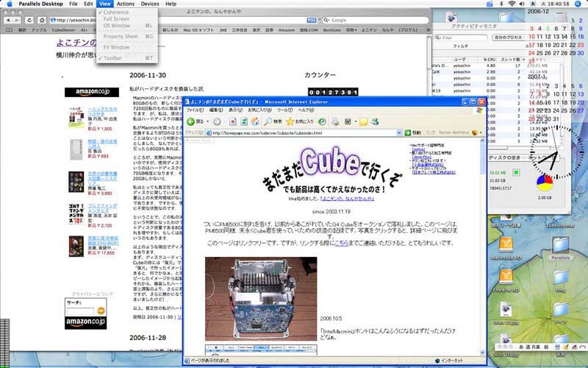Open the Devices menu in menu bar

point(150,4)
